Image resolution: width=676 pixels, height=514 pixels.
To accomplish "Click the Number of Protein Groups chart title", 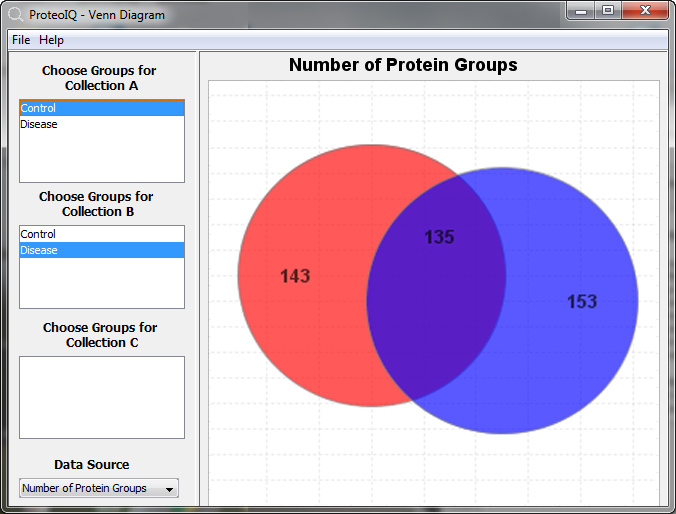I will point(403,65).
